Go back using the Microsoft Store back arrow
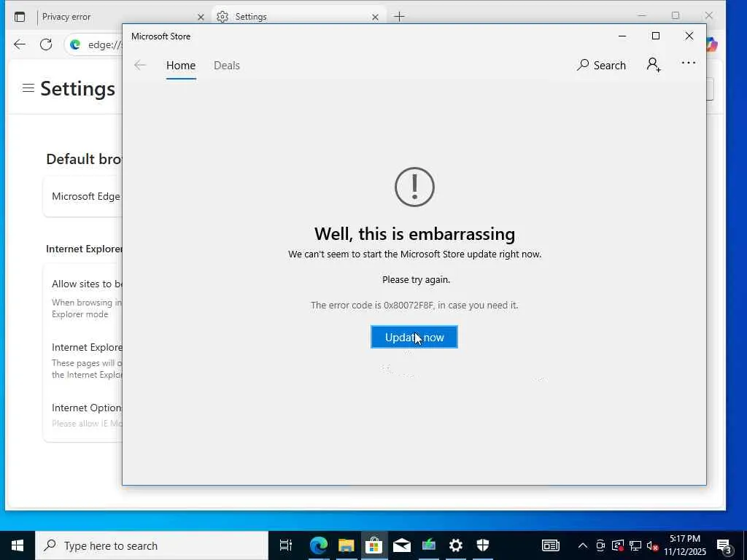747x560 pixels. [139, 65]
